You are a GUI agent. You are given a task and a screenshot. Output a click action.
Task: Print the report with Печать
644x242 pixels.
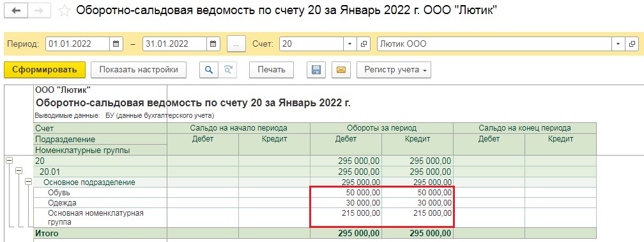pyautogui.click(x=272, y=70)
